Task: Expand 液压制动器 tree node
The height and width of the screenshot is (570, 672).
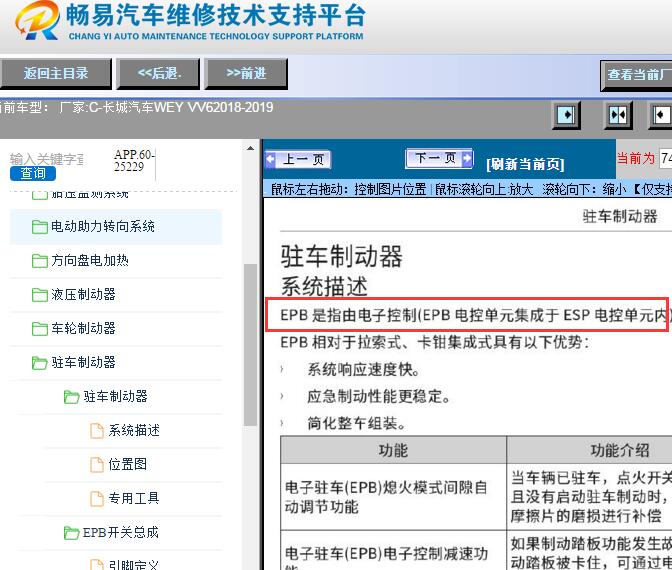Action: [x=83, y=294]
